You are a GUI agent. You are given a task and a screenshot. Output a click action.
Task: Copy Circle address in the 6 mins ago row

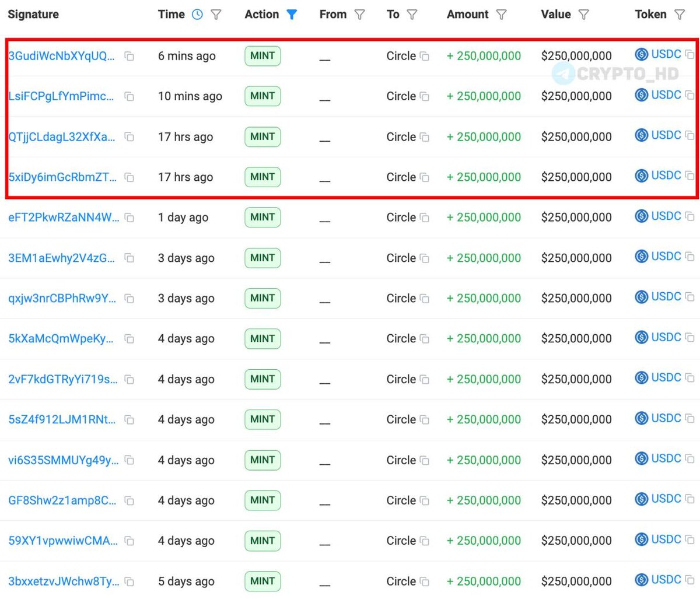click(x=425, y=57)
